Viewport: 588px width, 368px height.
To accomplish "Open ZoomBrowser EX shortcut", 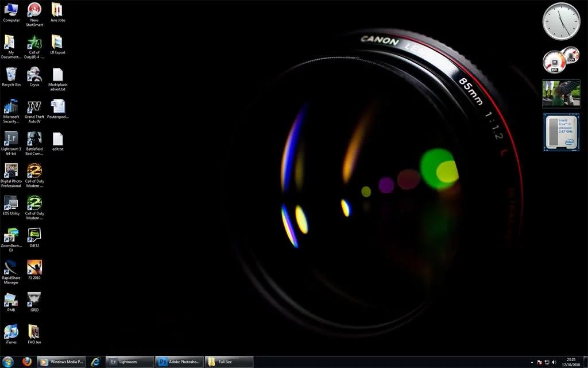I will [11, 240].
